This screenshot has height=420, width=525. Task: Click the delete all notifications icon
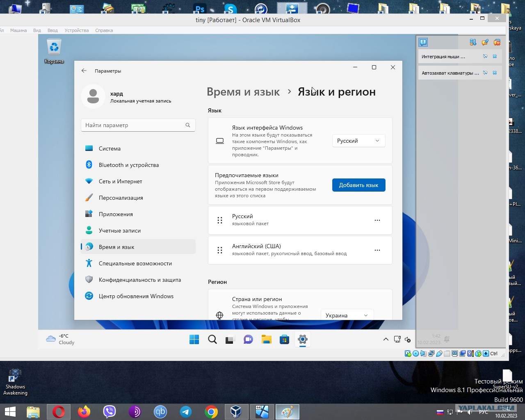(x=497, y=42)
